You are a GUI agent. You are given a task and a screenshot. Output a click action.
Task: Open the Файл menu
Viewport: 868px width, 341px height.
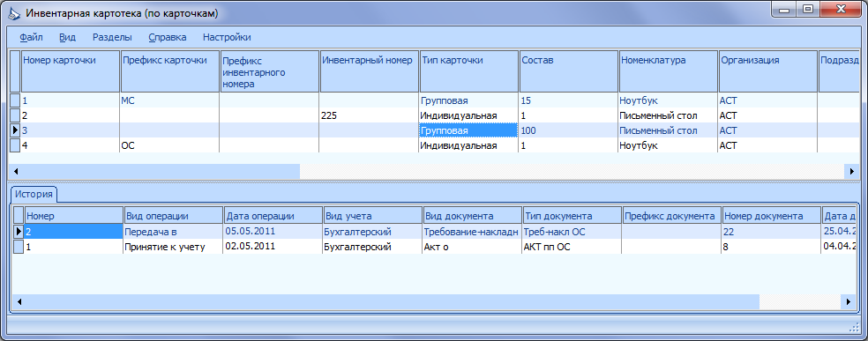click(31, 38)
